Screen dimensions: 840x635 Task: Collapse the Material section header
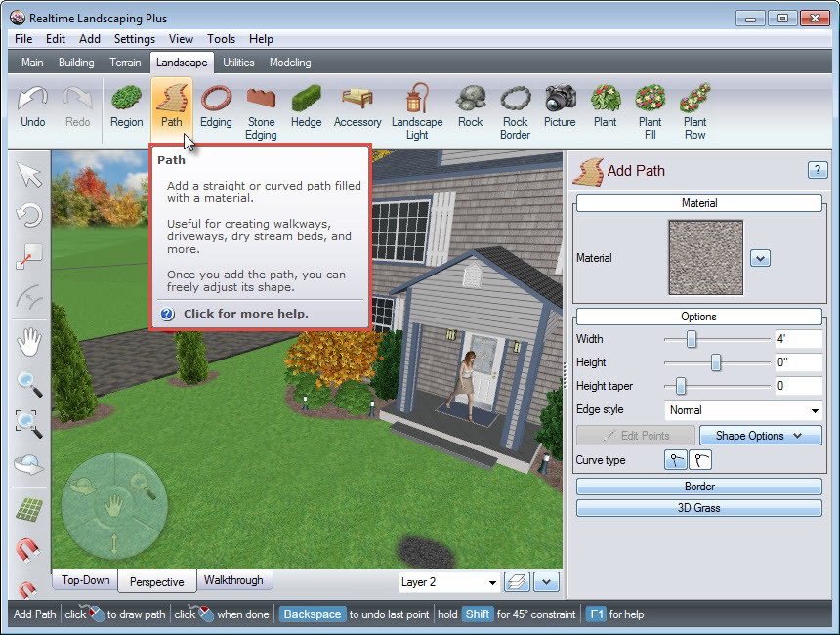pyautogui.click(x=699, y=203)
